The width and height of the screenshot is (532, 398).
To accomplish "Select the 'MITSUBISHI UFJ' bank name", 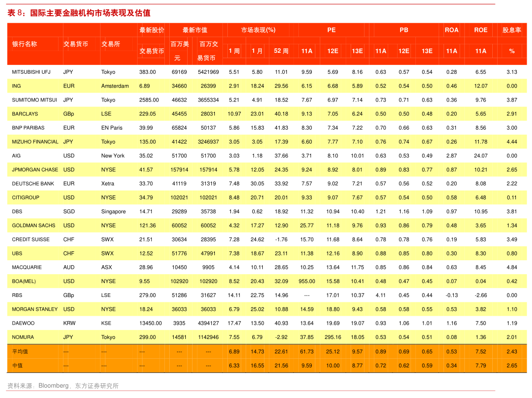I will click(31, 72).
